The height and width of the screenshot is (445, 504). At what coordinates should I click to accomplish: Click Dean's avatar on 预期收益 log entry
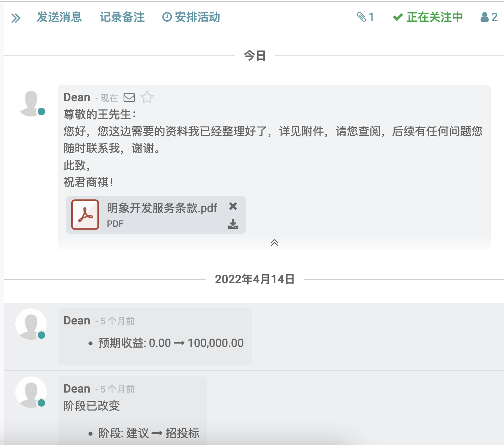click(x=31, y=324)
